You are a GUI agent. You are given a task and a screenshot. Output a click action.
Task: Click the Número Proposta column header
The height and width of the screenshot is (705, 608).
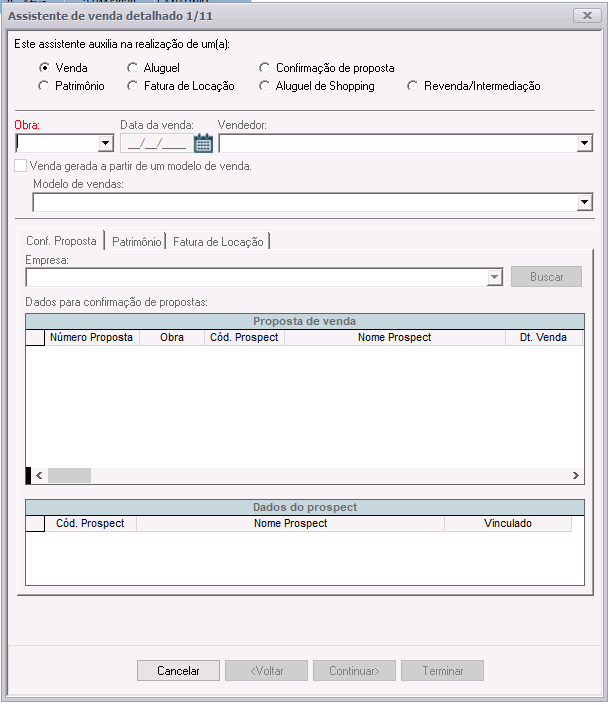[92, 337]
